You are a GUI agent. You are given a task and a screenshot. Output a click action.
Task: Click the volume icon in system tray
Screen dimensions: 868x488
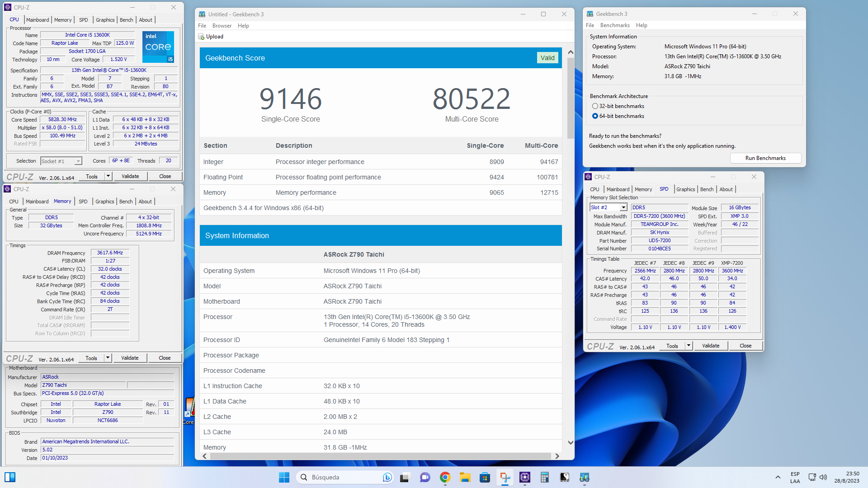click(x=823, y=477)
